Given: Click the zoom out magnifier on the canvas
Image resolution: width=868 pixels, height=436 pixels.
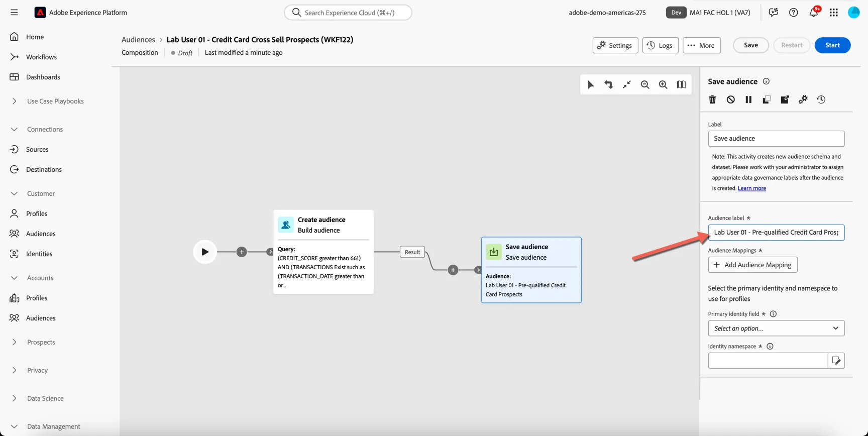Looking at the screenshot, I should tap(645, 85).
